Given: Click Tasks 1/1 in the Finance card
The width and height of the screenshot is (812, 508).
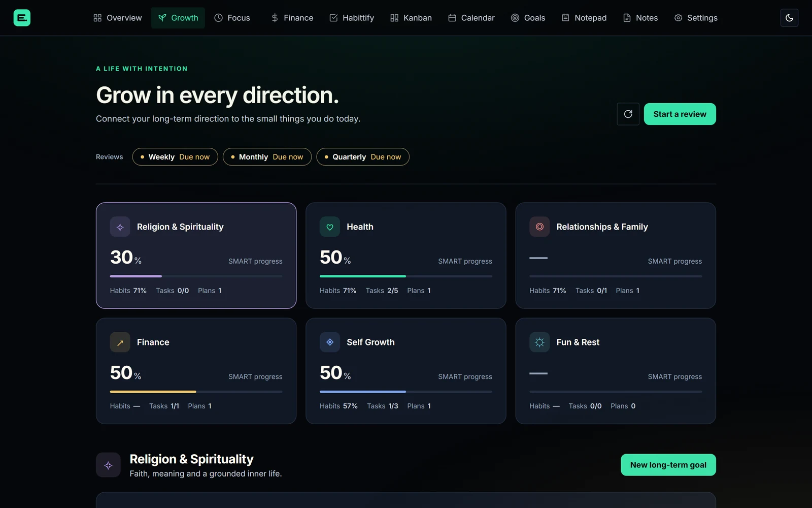Looking at the screenshot, I should click(x=164, y=406).
